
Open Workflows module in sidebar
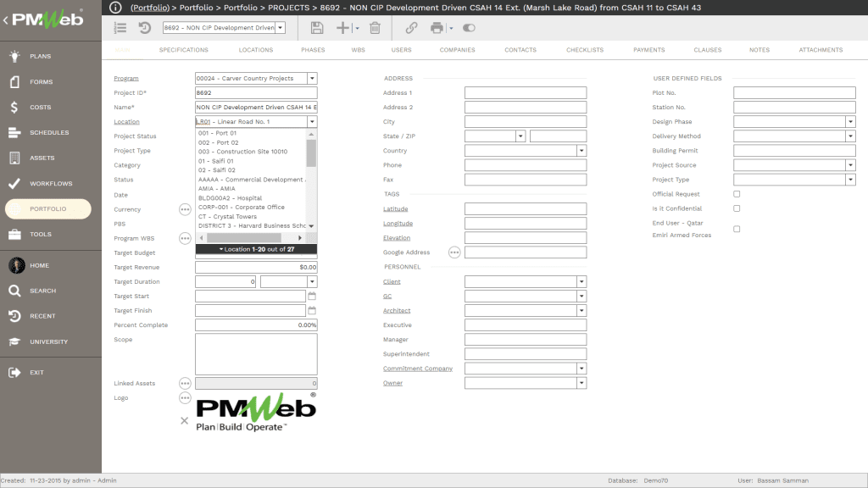pos(51,183)
